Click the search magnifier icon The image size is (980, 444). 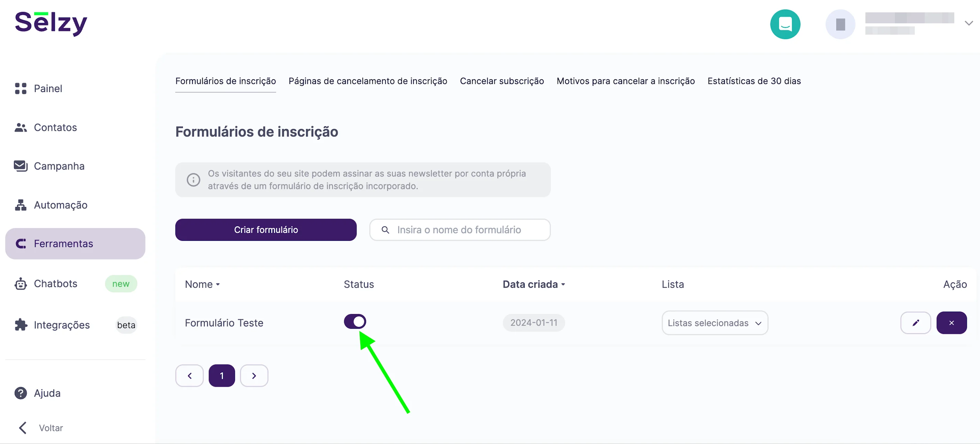(x=385, y=230)
